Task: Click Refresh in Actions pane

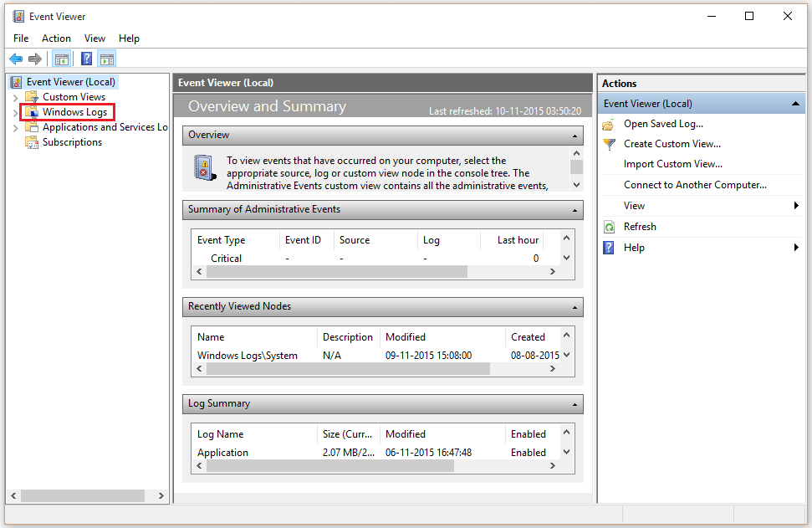Action: (x=640, y=227)
